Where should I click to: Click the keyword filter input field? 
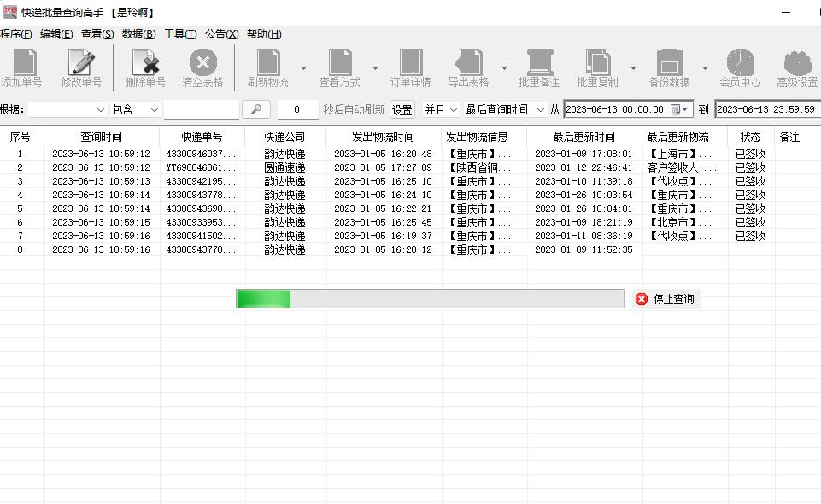[x=203, y=109]
